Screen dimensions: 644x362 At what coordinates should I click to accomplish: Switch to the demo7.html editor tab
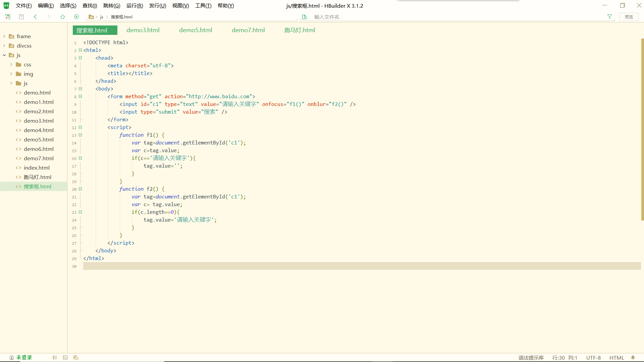tap(248, 30)
